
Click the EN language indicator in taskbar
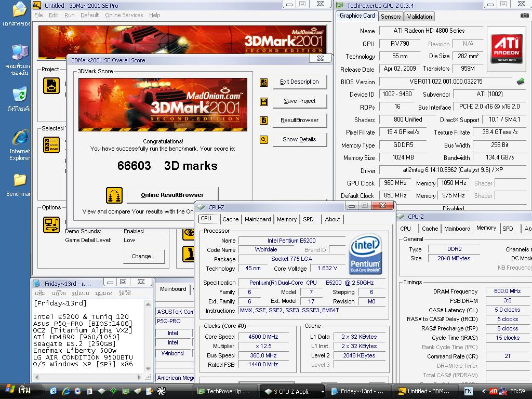pos(468,391)
